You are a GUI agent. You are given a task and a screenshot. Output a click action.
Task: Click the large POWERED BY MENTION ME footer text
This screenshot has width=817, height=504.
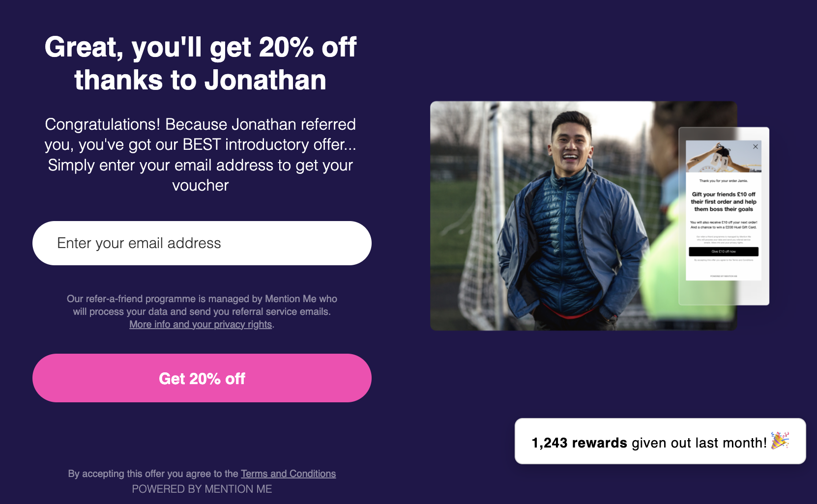pyautogui.click(x=202, y=489)
